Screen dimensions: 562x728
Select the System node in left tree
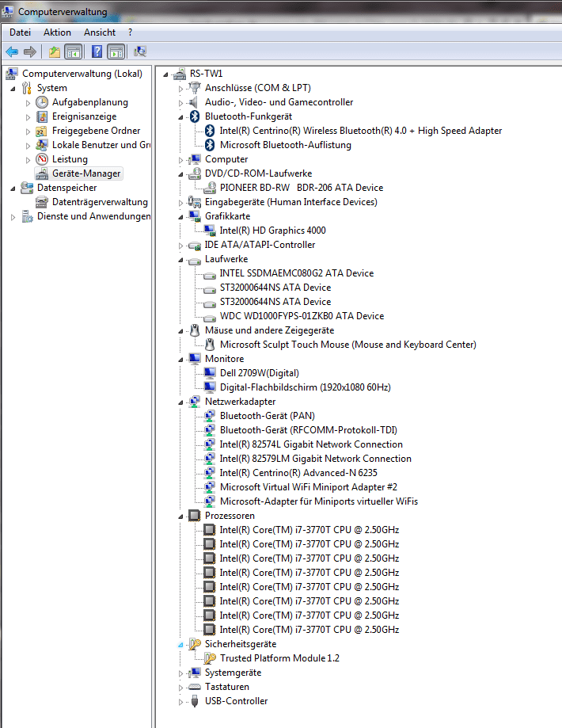click(52, 88)
